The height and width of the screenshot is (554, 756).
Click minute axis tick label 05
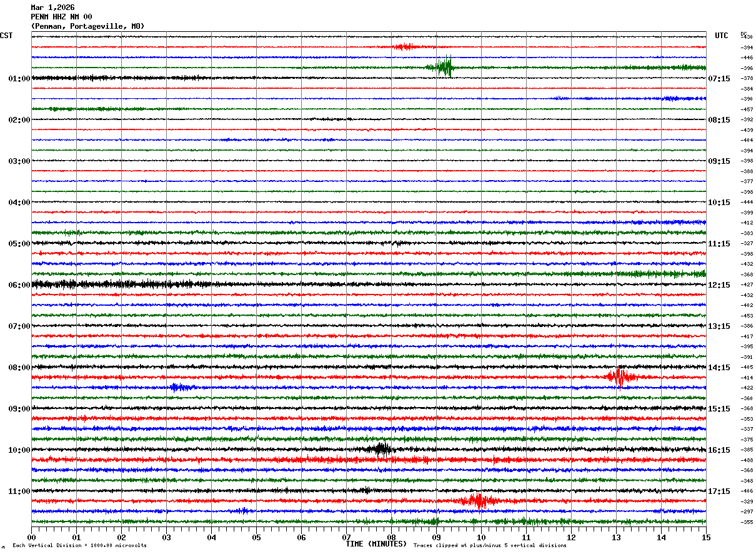click(256, 537)
